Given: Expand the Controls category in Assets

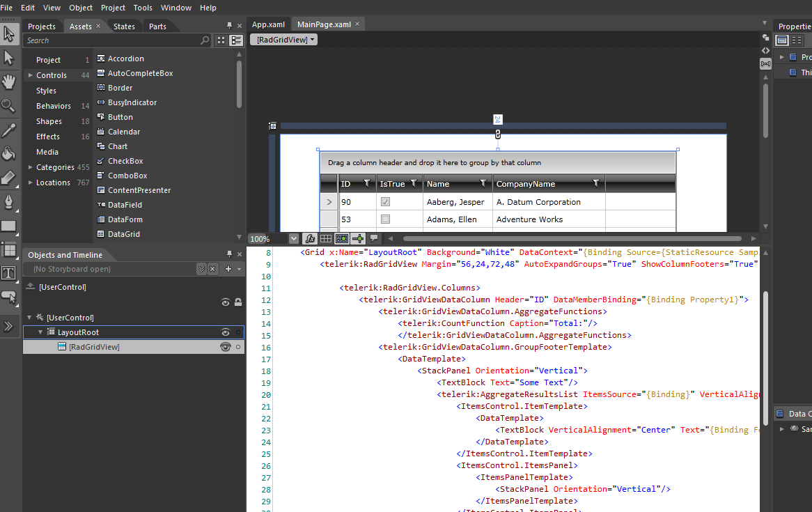Looking at the screenshot, I should point(30,75).
